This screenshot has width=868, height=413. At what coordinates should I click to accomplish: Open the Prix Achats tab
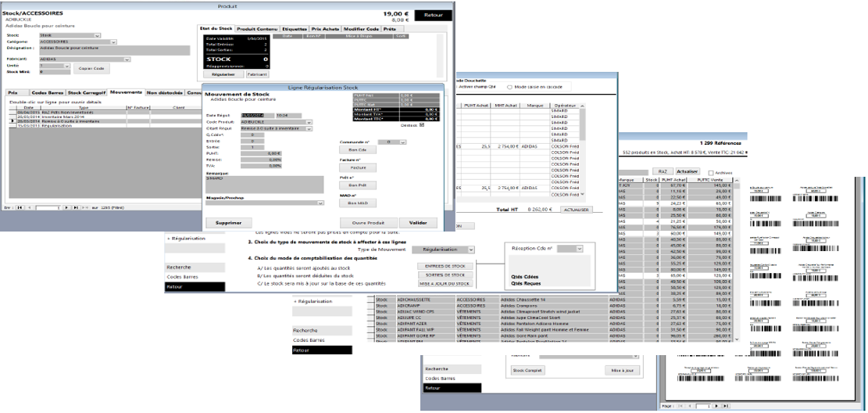326,28
